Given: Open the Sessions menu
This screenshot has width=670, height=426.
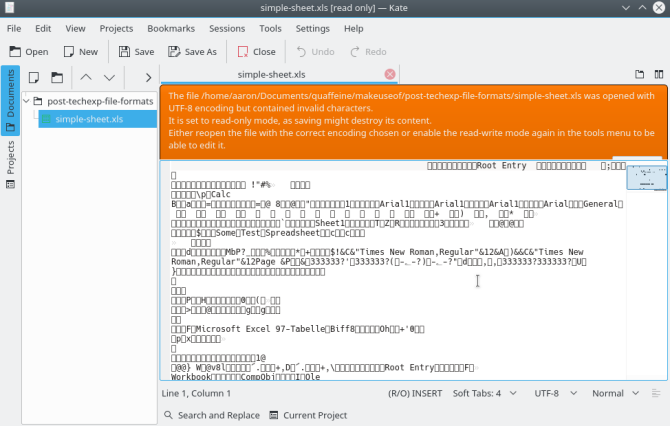Looking at the screenshot, I should coord(227,29).
